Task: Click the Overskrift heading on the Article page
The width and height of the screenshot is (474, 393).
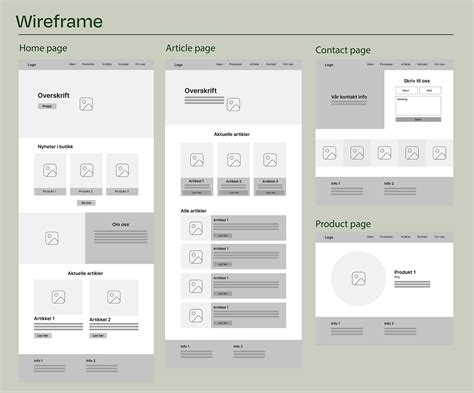Action: [201, 91]
